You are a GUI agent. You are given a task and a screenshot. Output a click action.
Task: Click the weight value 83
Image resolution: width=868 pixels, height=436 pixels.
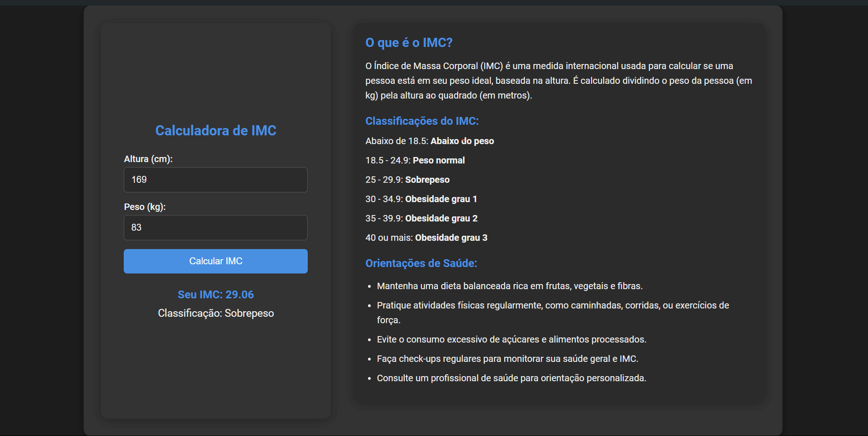pos(137,227)
